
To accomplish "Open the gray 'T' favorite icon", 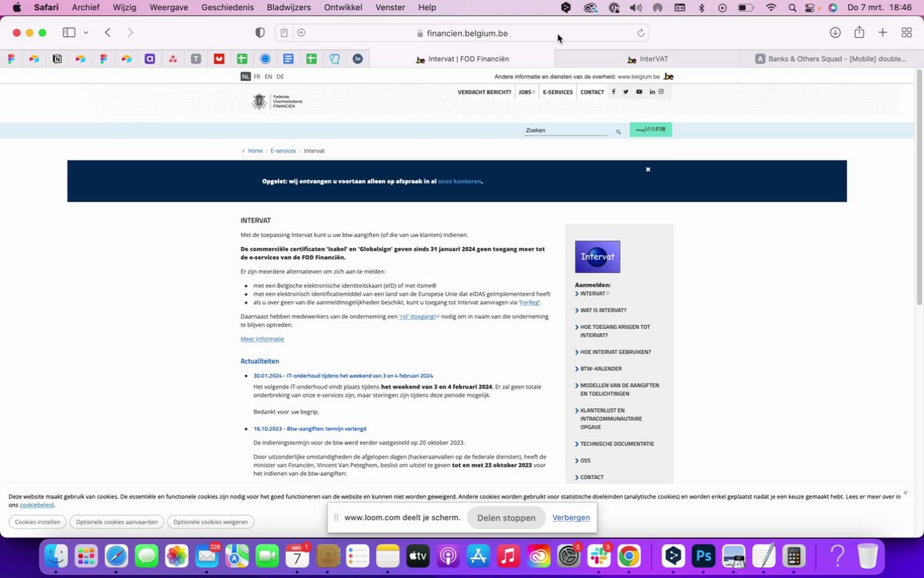I will point(196,59).
